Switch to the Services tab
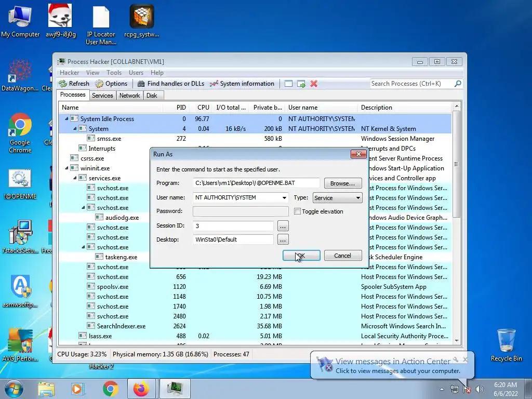The width and height of the screenshot is (532, 399). [x=102, y=96]
